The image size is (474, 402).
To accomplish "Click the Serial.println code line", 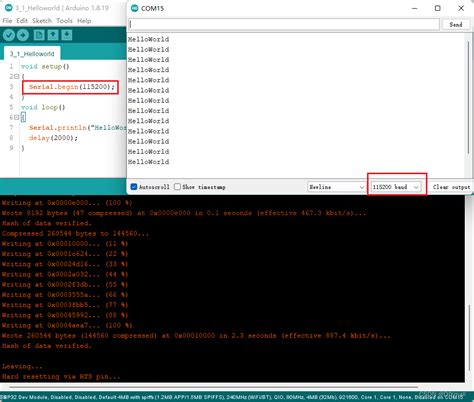I will tap(77, 128).
